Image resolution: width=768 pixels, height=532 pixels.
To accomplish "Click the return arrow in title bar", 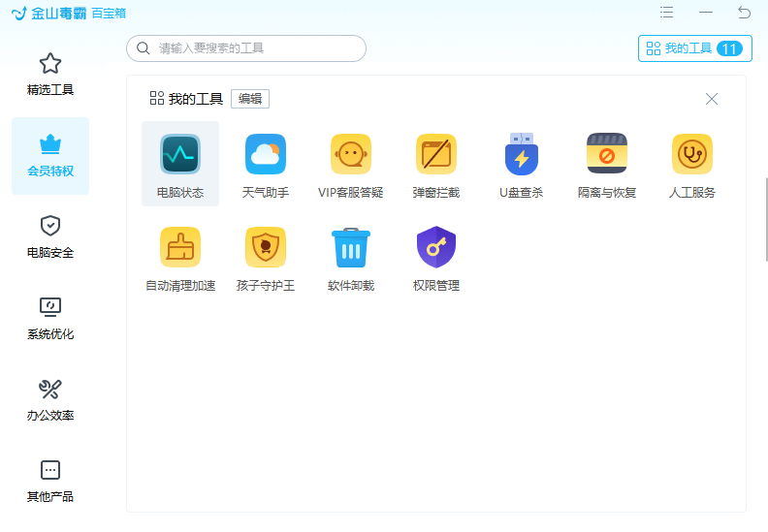I will tap(744, 13).
